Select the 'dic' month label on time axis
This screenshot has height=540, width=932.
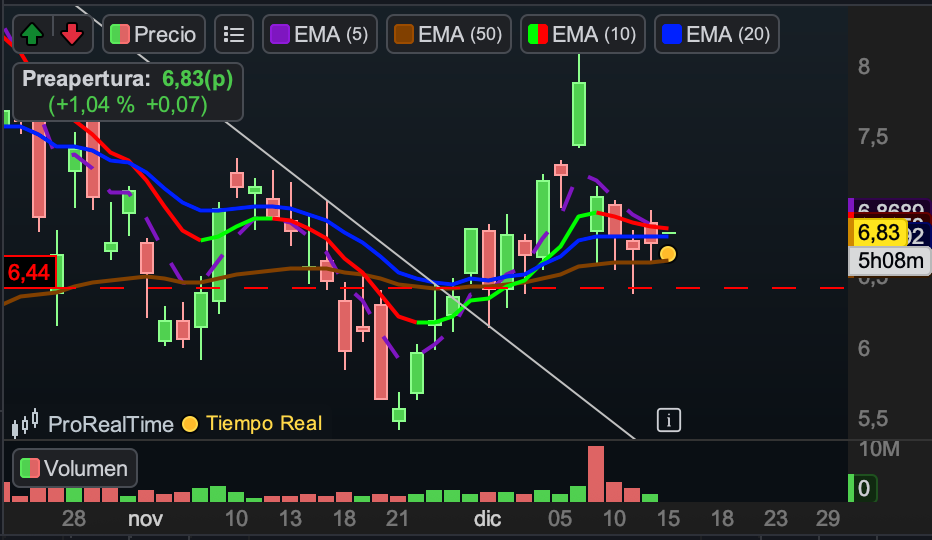click(487, 518)
